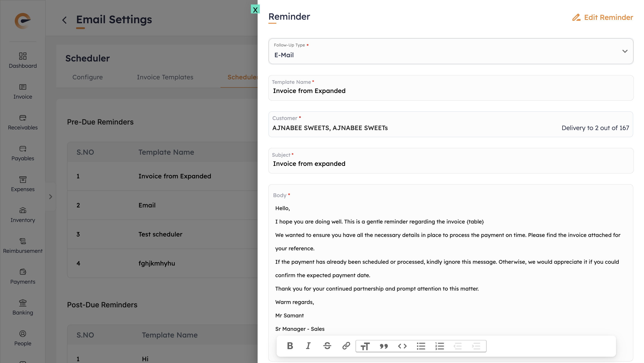The image size is (644, 363).
Task: Create a numbered list
Action: 439,346
